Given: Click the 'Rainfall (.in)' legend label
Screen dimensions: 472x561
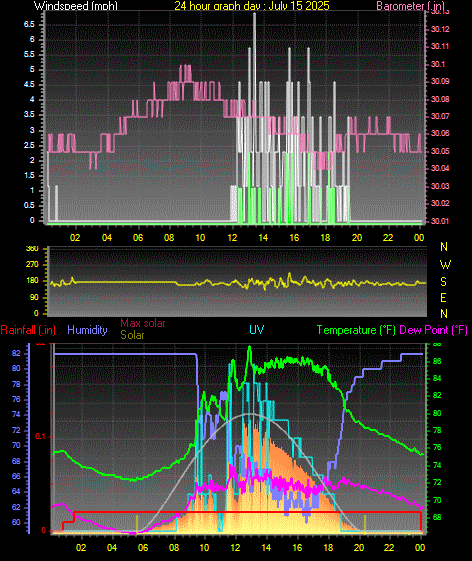Looking at the screenshot, I should (28, 330).
